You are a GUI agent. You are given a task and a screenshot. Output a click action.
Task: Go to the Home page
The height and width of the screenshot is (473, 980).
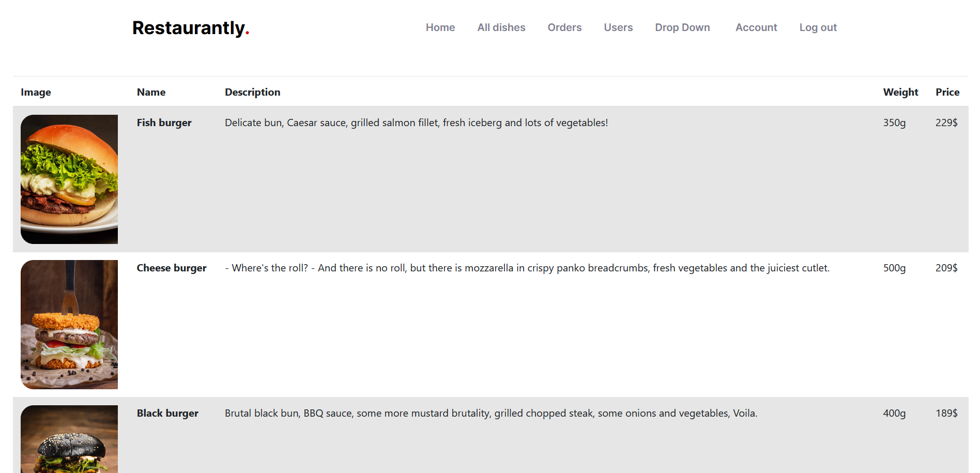(x=440, y=27)
